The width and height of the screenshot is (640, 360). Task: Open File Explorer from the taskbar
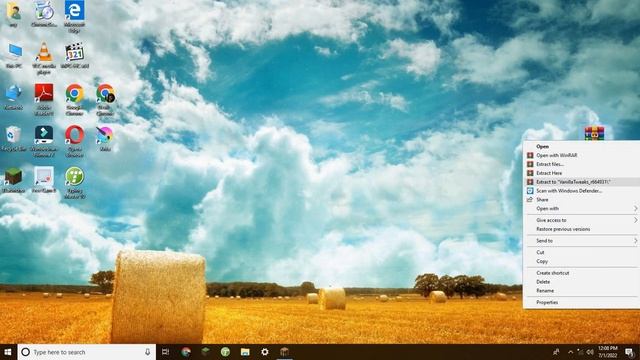click(245, 352)
